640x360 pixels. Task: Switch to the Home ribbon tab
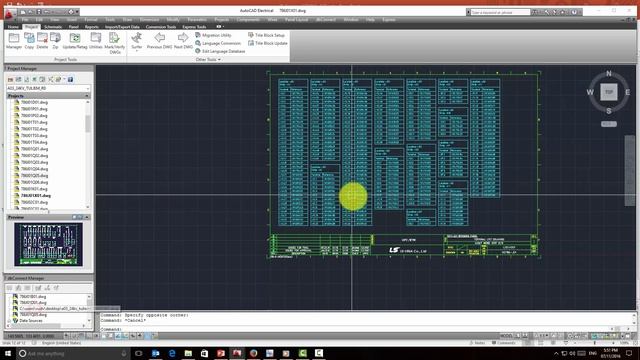13,27
